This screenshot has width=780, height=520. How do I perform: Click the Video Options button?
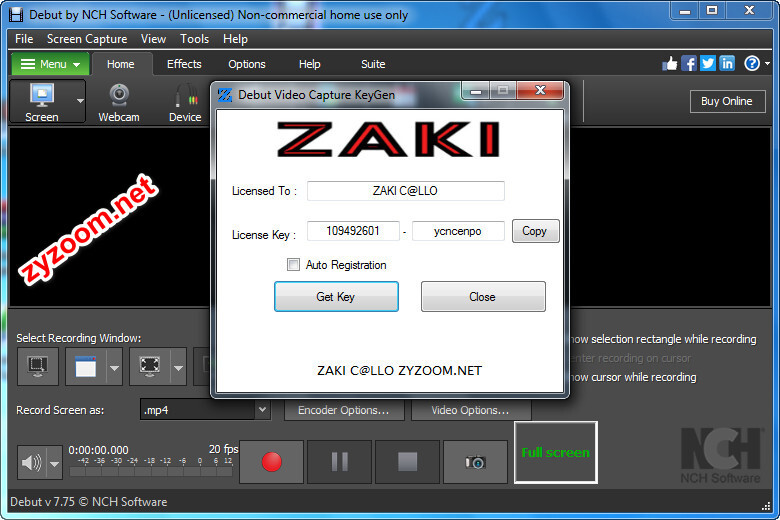[x=471, y=410]
